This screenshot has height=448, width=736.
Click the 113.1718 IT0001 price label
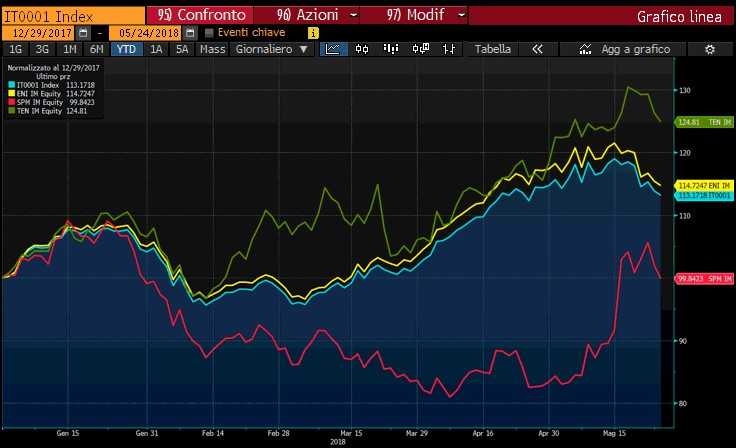coord(704,195)
